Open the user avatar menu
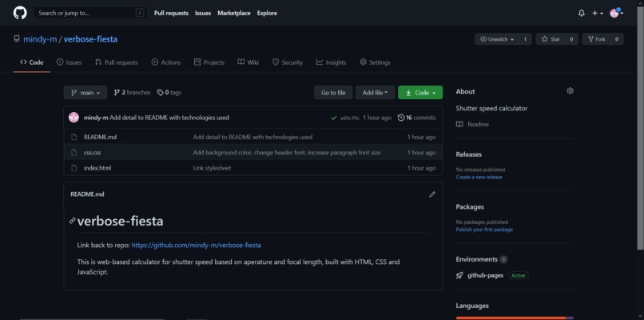Viewport: 644px width, 320px height. click(616, 13)
